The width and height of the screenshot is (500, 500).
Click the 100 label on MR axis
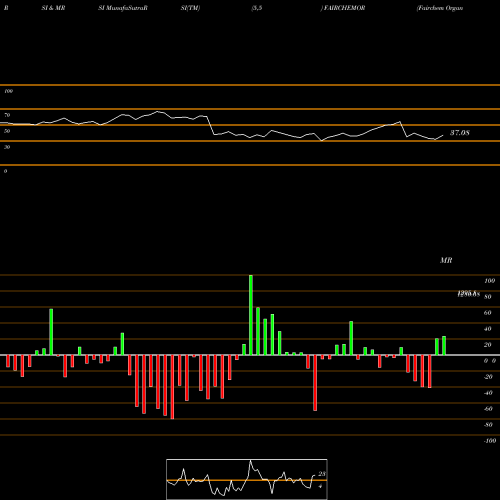point(489,281)
